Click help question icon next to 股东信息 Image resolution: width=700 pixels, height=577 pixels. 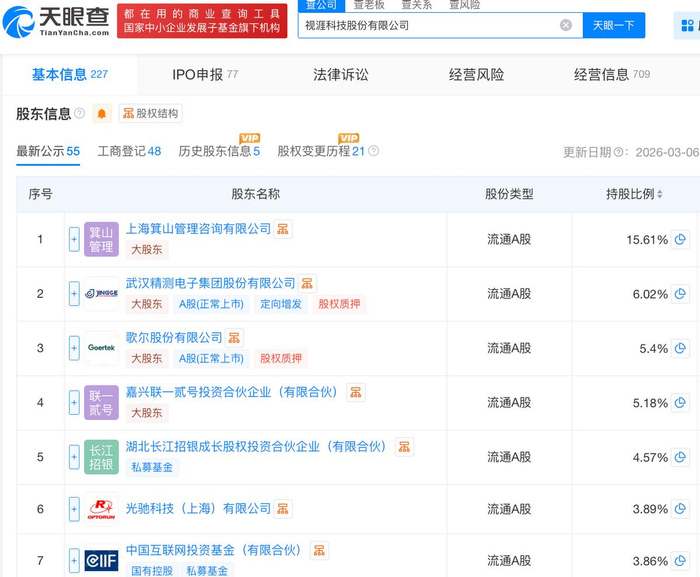(x=79, y=114)
